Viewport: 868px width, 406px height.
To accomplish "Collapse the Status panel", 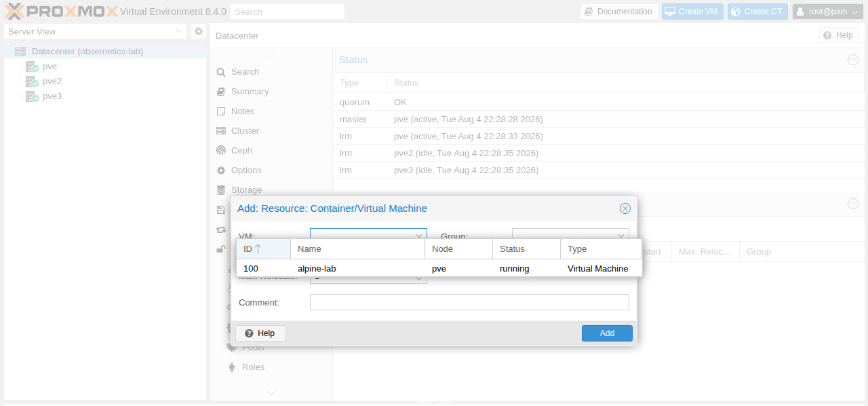I will pyautogui.click(x=853, y=60).
